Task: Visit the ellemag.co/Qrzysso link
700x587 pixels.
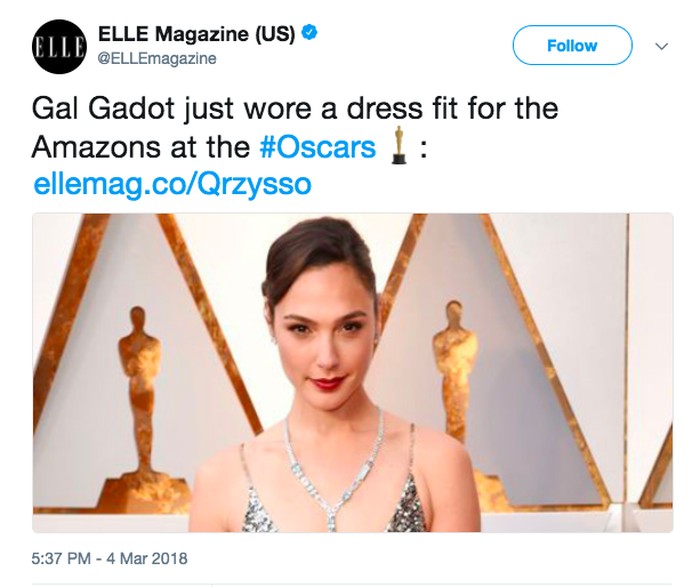Action: coord(172,184)
